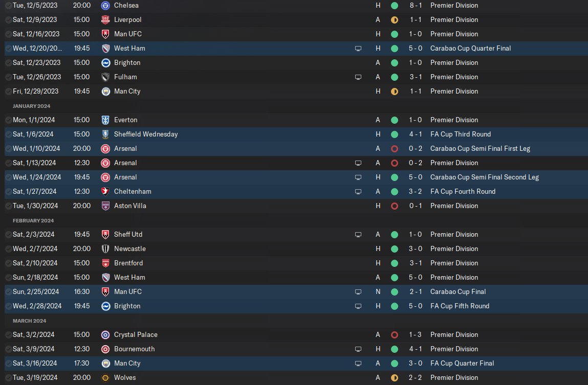This screenshot has height=385, width=588.
Task: Open the Bournemouth team link
Action: 134,349
